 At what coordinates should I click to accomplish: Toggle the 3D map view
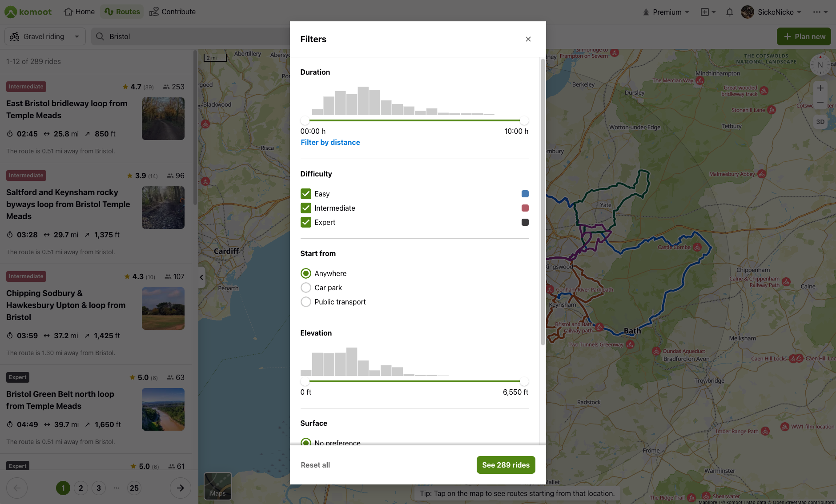click(820, 122)
